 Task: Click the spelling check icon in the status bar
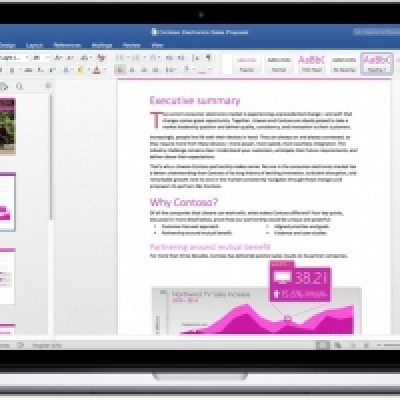point(21,345)
